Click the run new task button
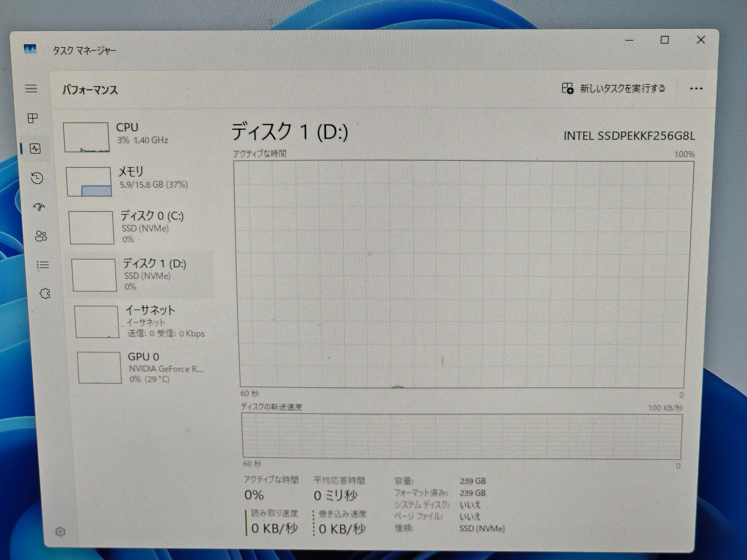Viewport: 747px width, 560px height. 613,88
